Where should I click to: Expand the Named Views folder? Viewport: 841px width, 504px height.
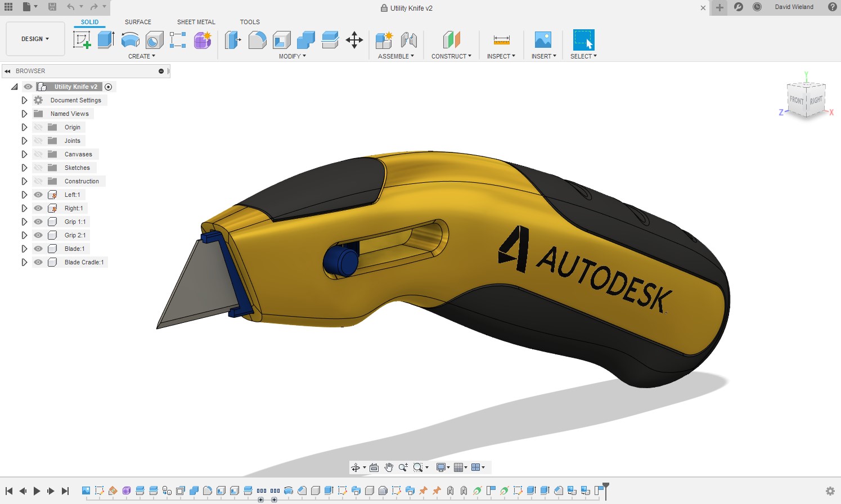(x=24, y=113)
